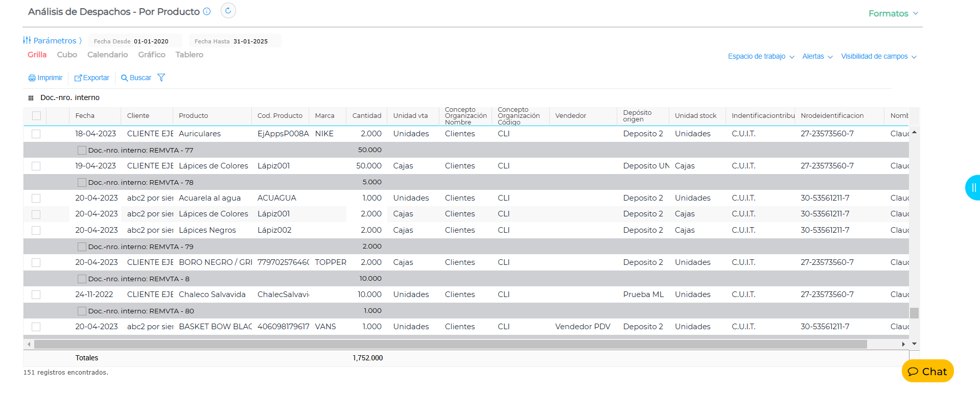Open the Parámetros sliders icon

coord(27,40)
